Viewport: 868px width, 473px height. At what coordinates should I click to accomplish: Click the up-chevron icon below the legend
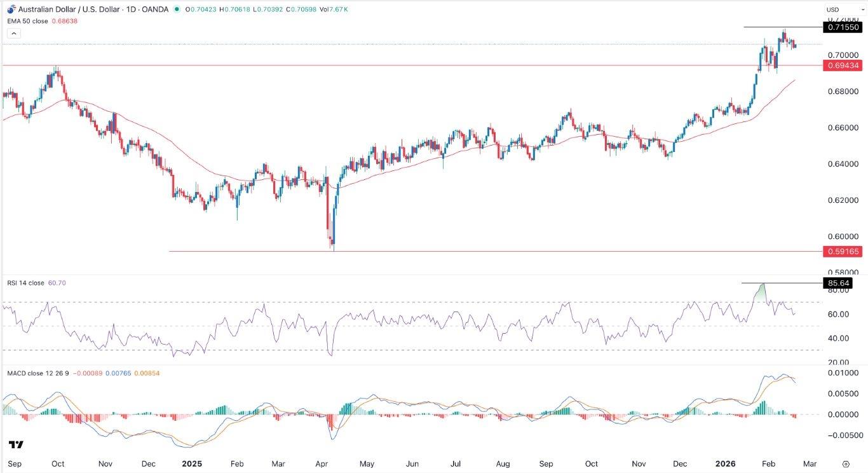point(13,32)
